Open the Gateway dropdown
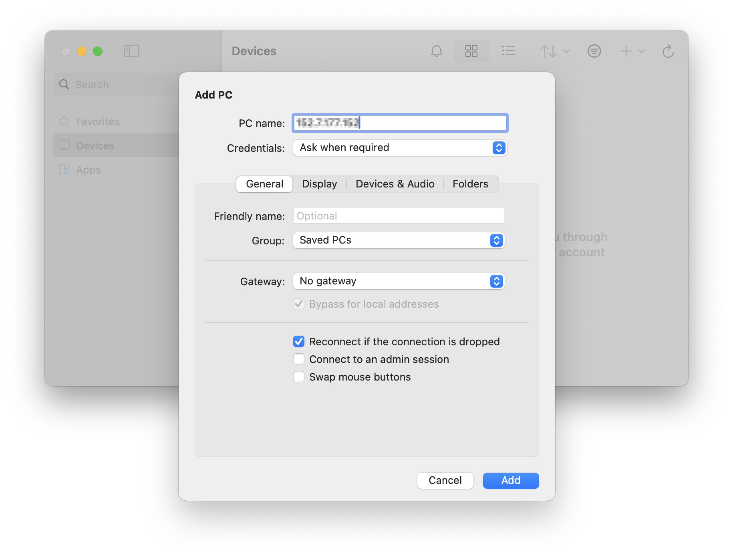Image resolution: width=733 pixels, height=560 pixels. tap(399, 281)
